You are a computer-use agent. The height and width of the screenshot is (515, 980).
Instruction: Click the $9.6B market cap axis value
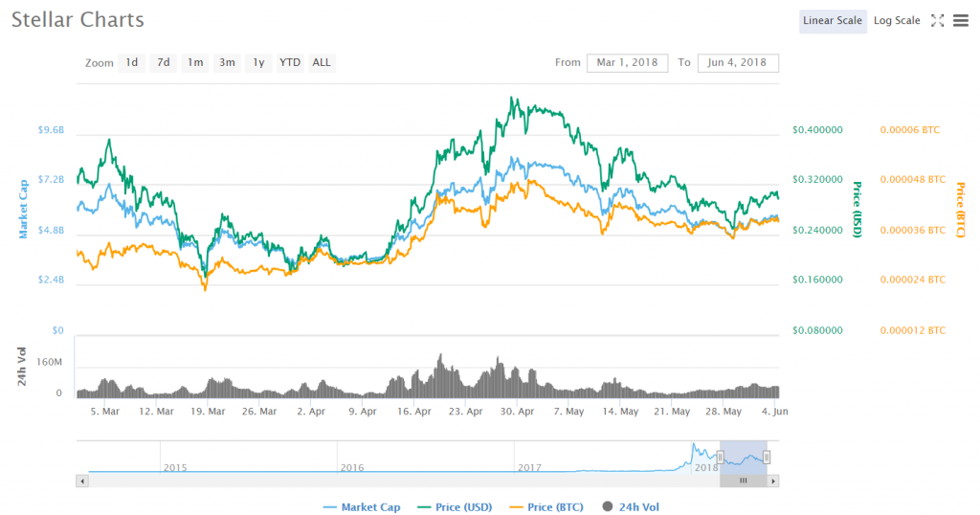click(51, 130)
